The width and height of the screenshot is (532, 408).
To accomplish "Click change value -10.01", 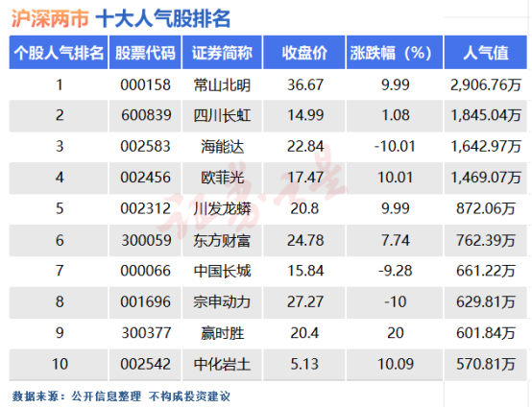I will [395, 147].
